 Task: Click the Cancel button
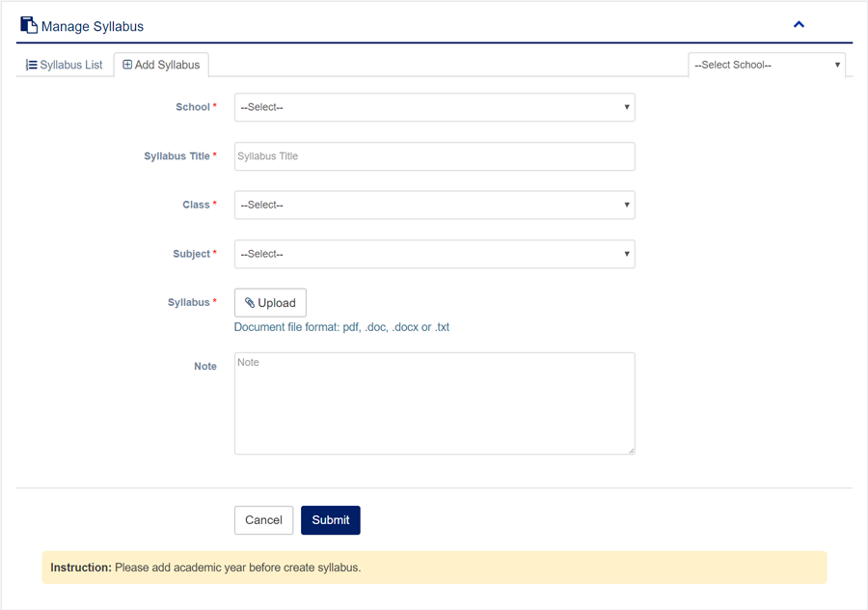263,520
